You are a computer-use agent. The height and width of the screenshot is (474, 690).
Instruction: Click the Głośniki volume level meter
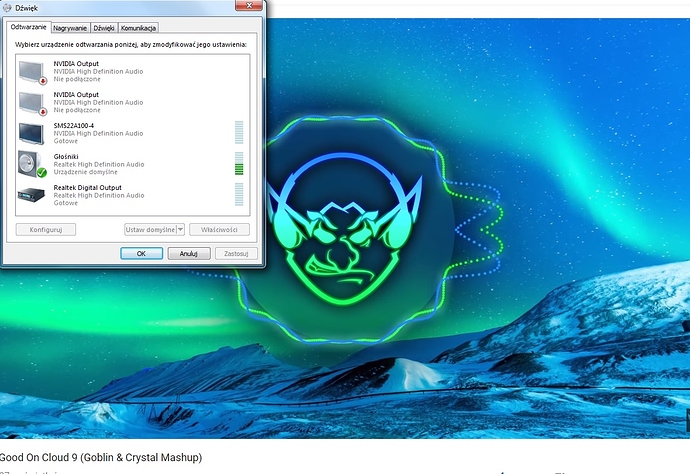click(x=239, y=164)
